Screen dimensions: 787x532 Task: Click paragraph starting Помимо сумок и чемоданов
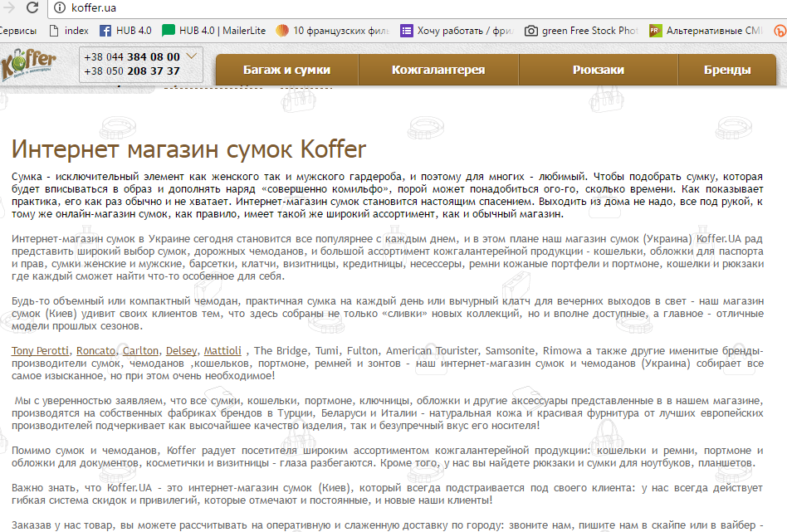click(x=387, y=456)
